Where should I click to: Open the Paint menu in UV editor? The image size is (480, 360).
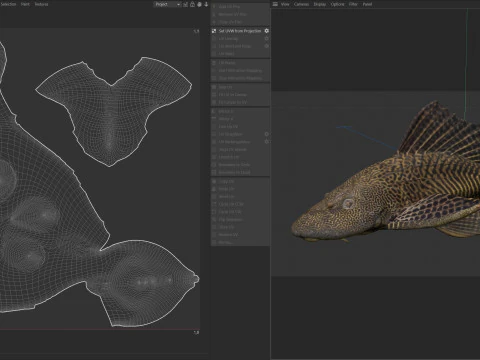pyautogui.click(x=25, y=4)
